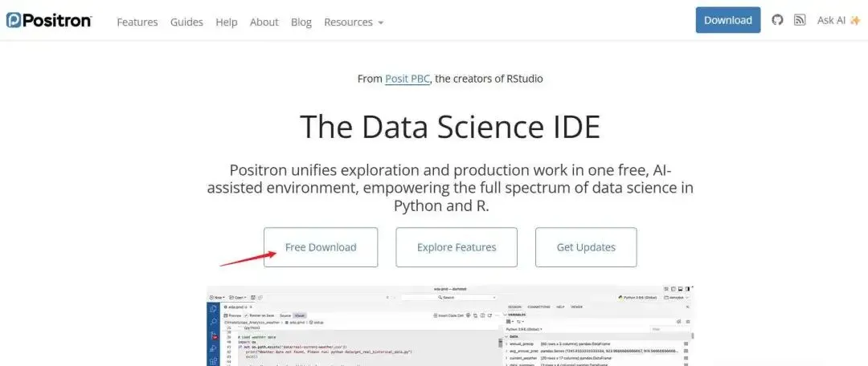Click the Explore Features button
The width and height of the screenshot is (868, 366).
(x=457, y=247)
